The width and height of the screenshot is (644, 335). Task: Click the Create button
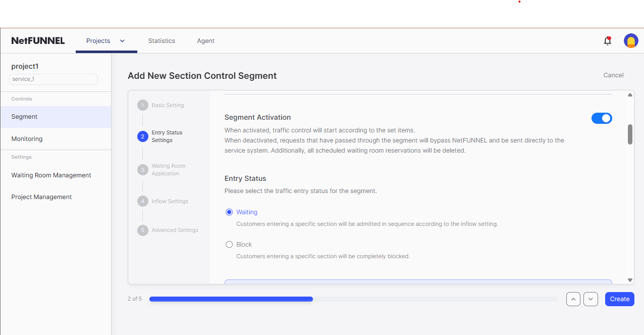pos(619,299)
